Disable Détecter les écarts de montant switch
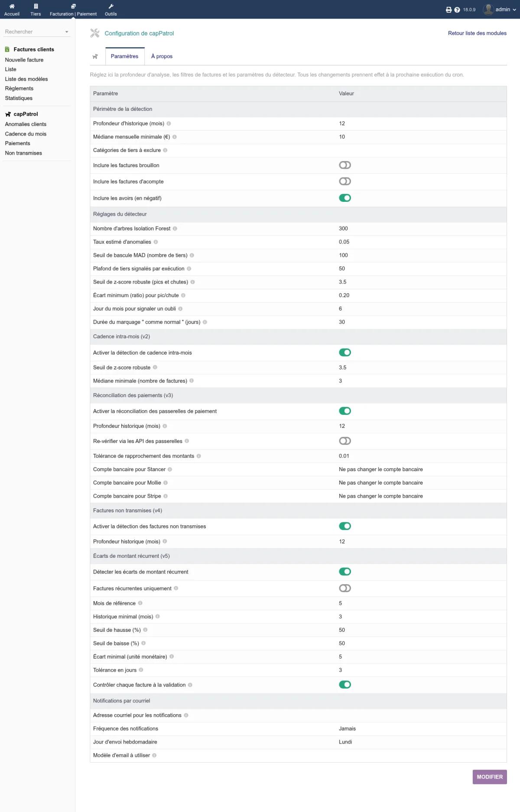The image size is (520, 812). pos(345,572)
